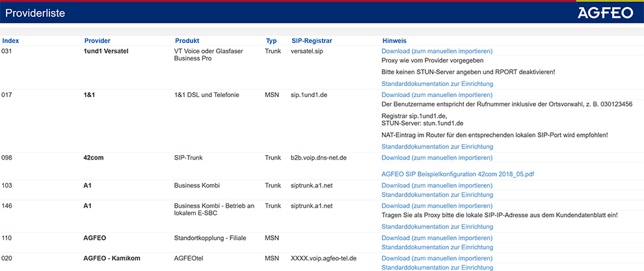
Task: Open Standarddokumentation link for A1 index 103
Action: coord(437,195)
